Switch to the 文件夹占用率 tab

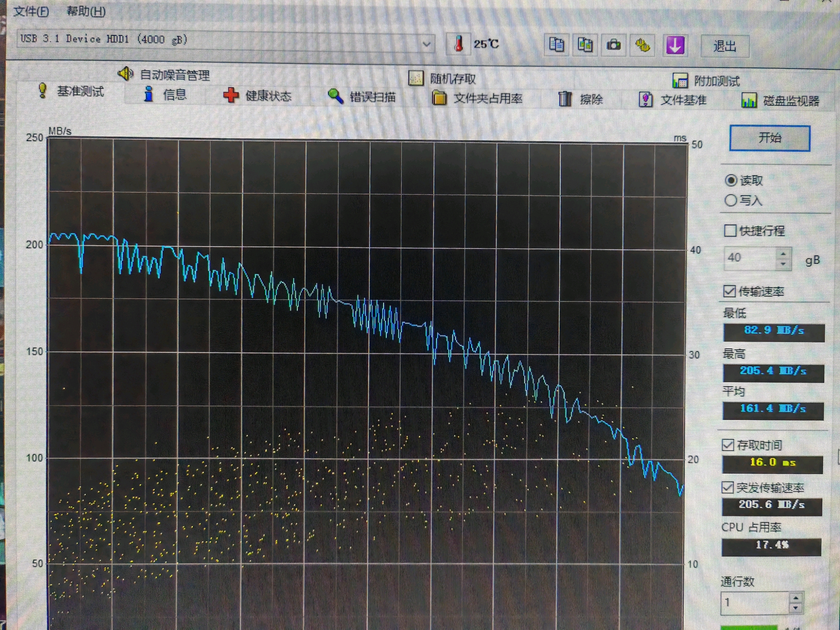tap(478, 98)
